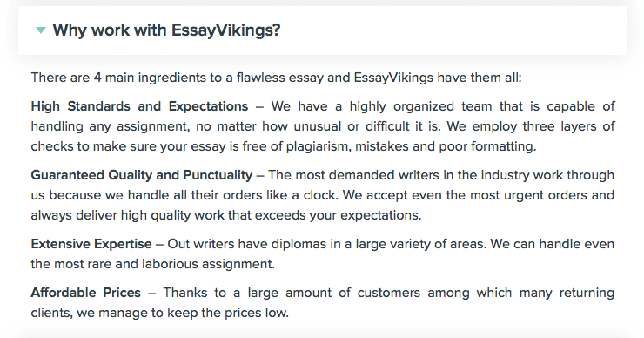Click the 'Guaranteed Quality and Punctuality' bold heading

pos(142,175)
